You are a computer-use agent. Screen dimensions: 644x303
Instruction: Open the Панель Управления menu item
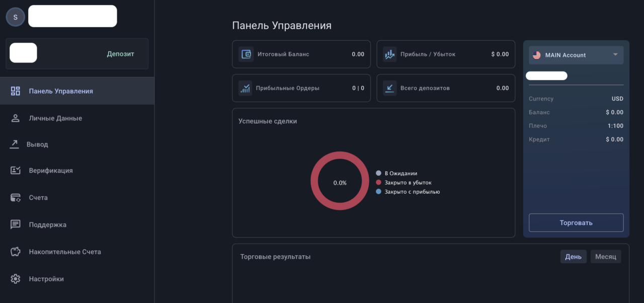[x=77, y=91]
